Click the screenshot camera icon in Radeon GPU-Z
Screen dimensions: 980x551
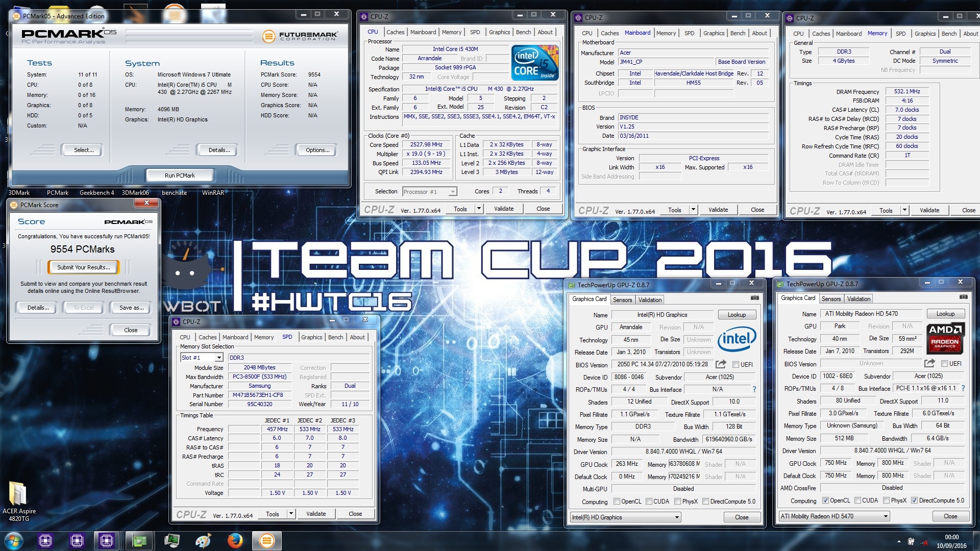[x=963, y=297]
